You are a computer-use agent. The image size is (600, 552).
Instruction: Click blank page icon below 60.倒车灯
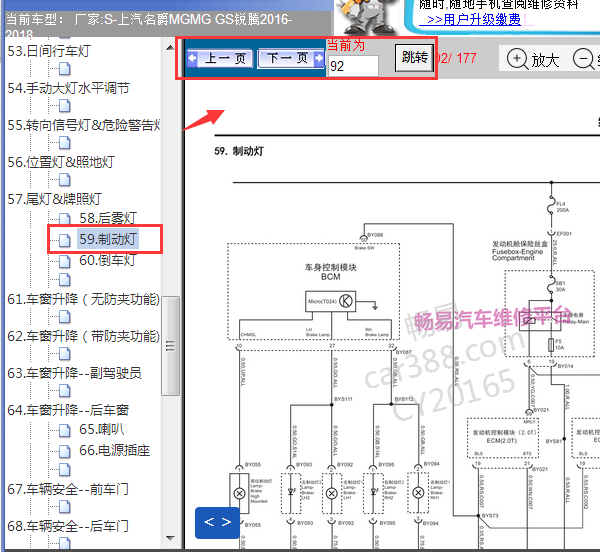tap(65, 280)
